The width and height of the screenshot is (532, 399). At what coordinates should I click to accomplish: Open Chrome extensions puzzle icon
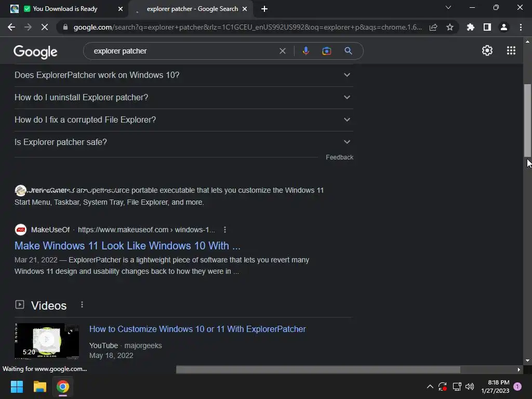471,27
